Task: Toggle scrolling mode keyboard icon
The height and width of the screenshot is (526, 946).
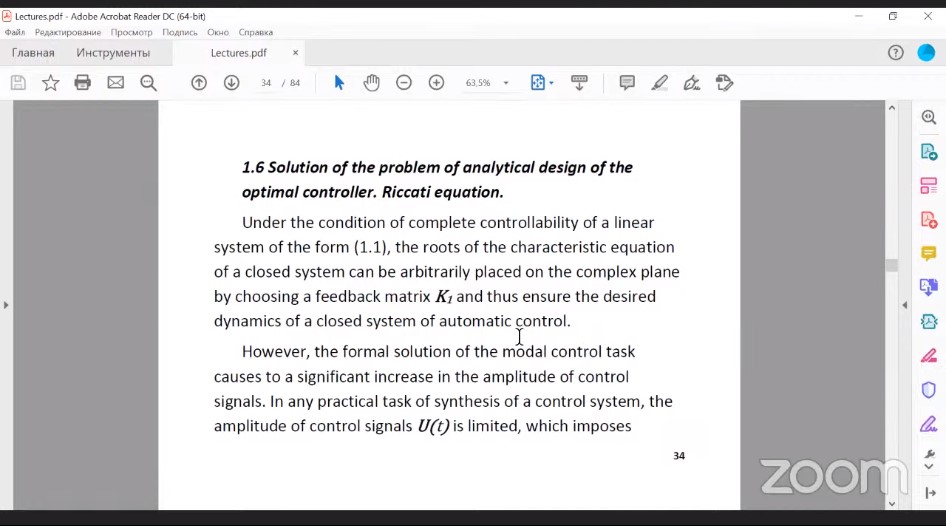Action: tap(579, 83)
